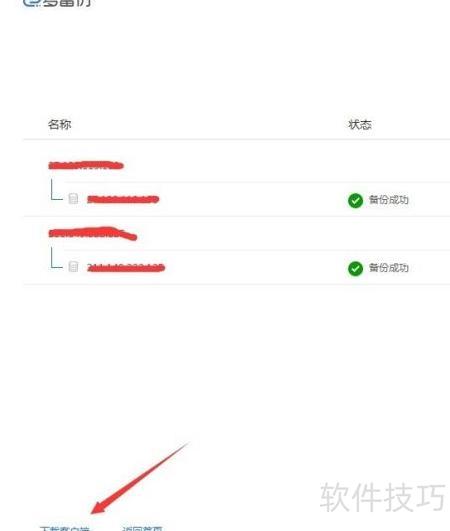450x531 pixels.
Task: Select the second tree branch connector
Action: (x=57, y=258)
